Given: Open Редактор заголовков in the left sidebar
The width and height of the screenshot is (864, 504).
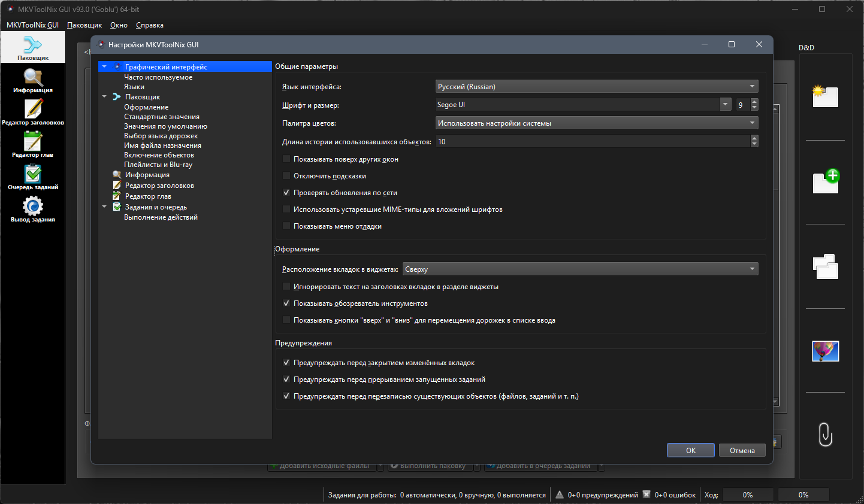Looking at the screenshot, I should coord(33,113).
